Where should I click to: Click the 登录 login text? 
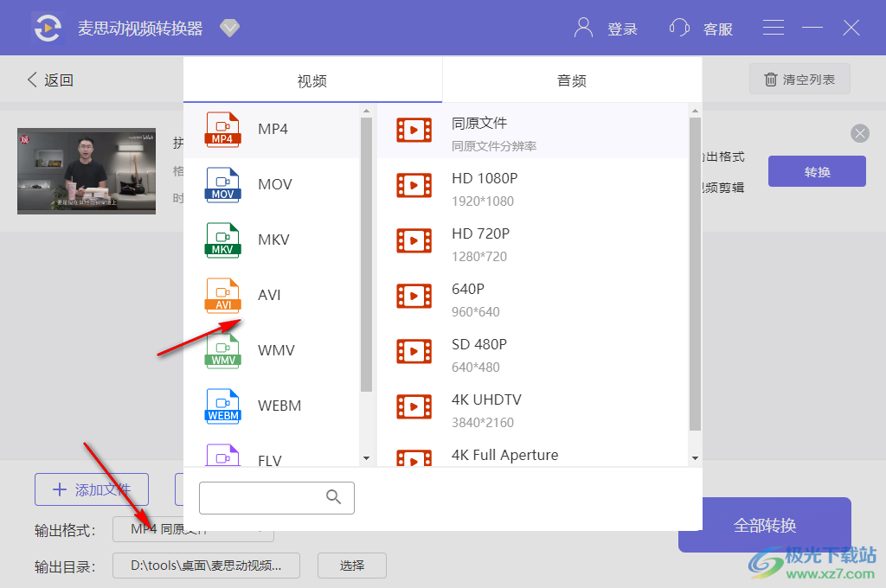coord(623,29)
